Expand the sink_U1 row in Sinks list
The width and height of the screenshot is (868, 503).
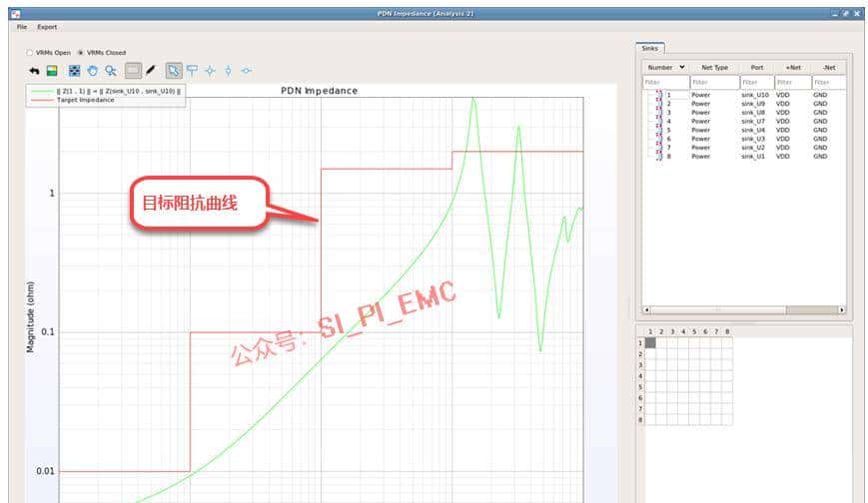pos(658,157)
